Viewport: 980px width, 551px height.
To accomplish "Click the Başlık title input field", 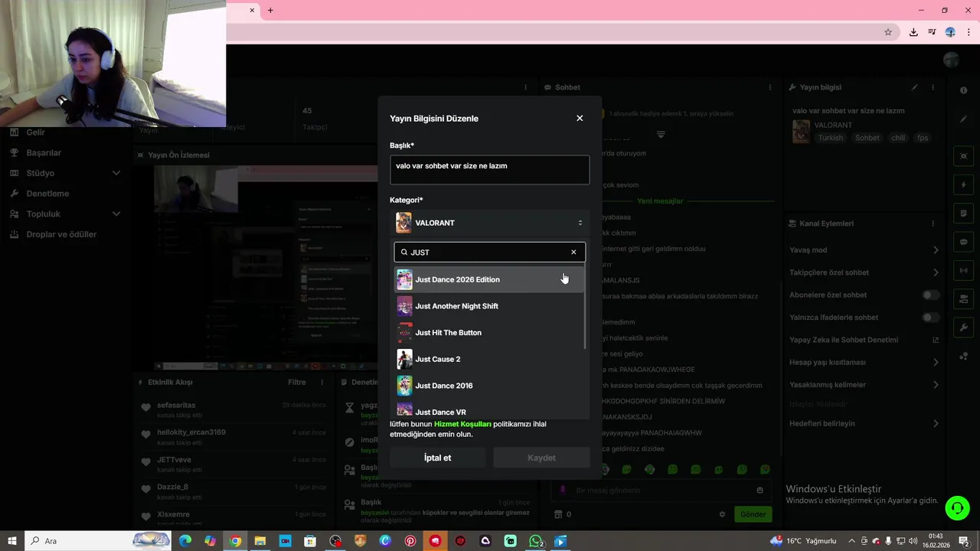I will [489, 170].
